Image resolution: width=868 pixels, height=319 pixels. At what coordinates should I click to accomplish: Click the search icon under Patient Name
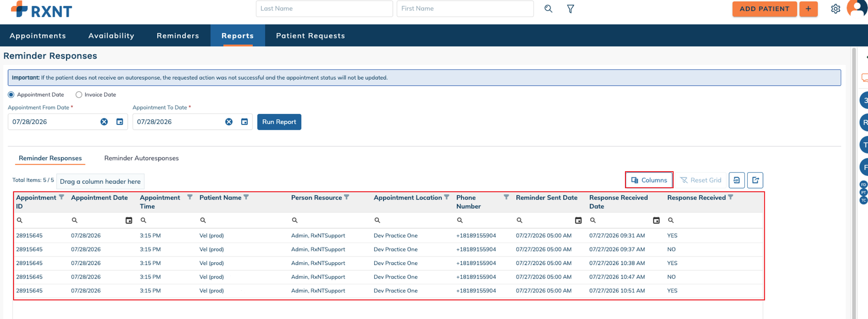pos(203,220)
